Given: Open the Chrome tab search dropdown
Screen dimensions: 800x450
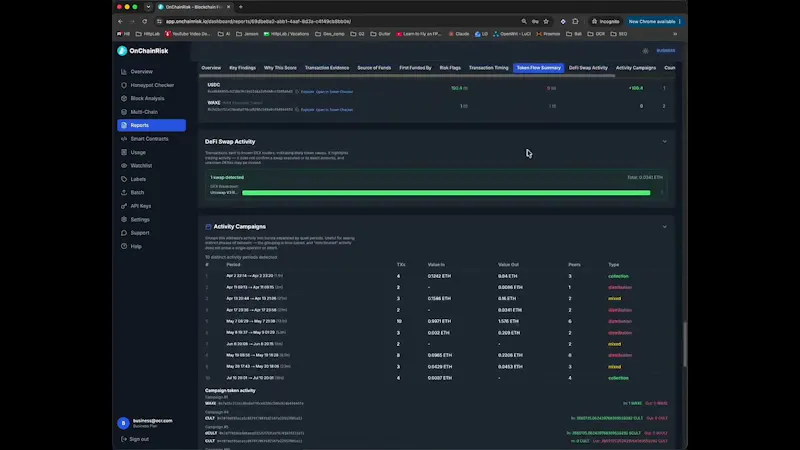Looking at the screenshot, I should [x=148, y=7].
